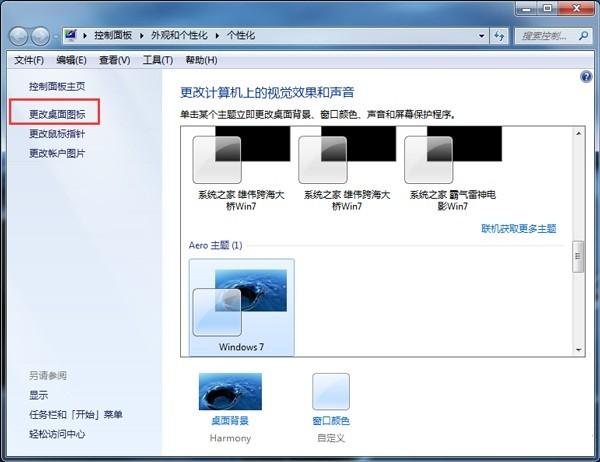Open 桌面背景 Harmony settings
The height and width of the screenshot is (462, 600).
230,407
